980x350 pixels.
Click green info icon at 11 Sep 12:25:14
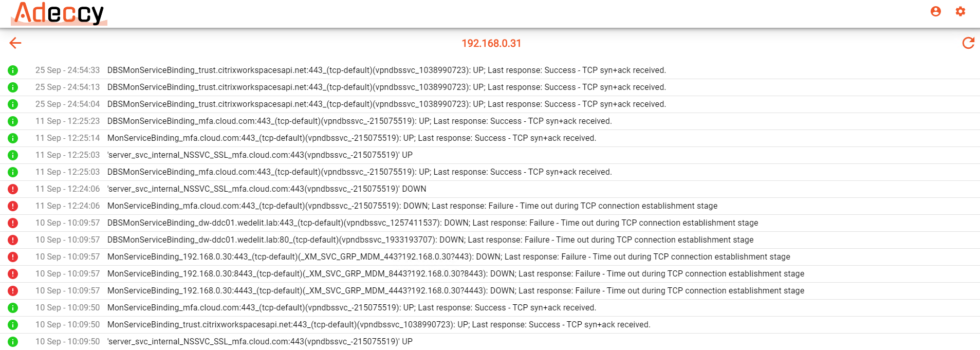[x=13, y=138]
